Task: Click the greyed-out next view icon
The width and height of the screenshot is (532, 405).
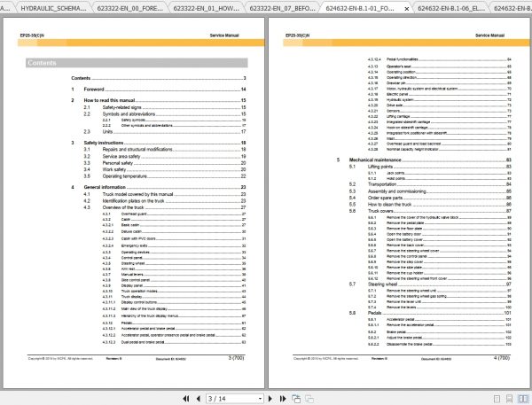Action: (x=309, y=399)
